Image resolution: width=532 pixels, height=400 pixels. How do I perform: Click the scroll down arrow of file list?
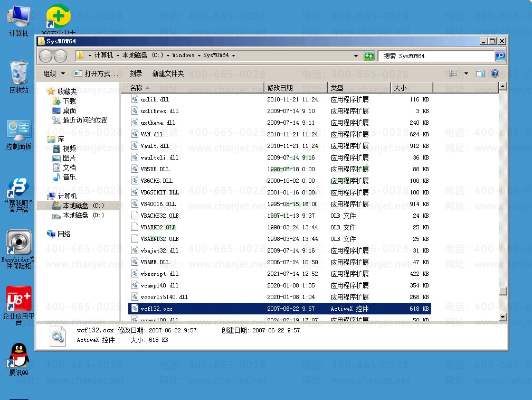click(503, 317)
